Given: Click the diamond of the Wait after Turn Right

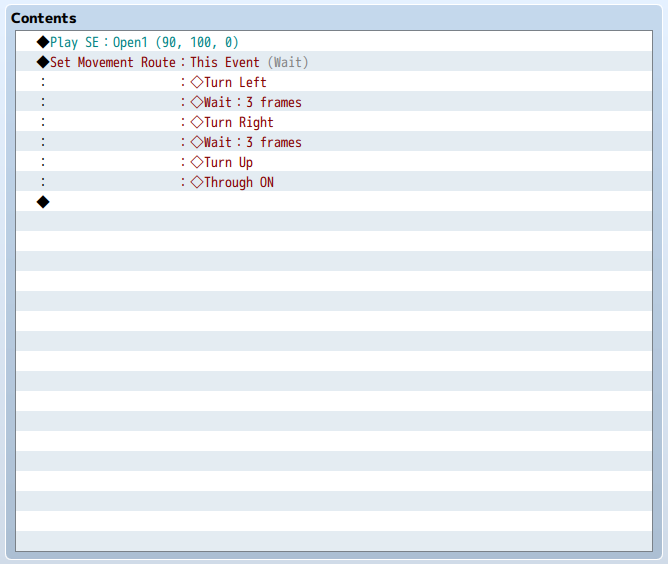Looking at the screenshot, I should [x=197, y=142].
